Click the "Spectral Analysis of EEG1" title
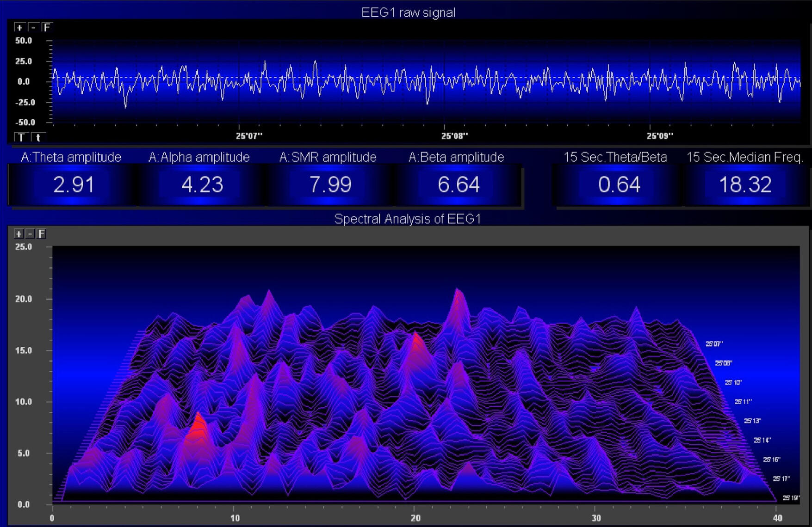Image resolution: width=812 pixels, height=527 pixels. [x=407, y=219]
